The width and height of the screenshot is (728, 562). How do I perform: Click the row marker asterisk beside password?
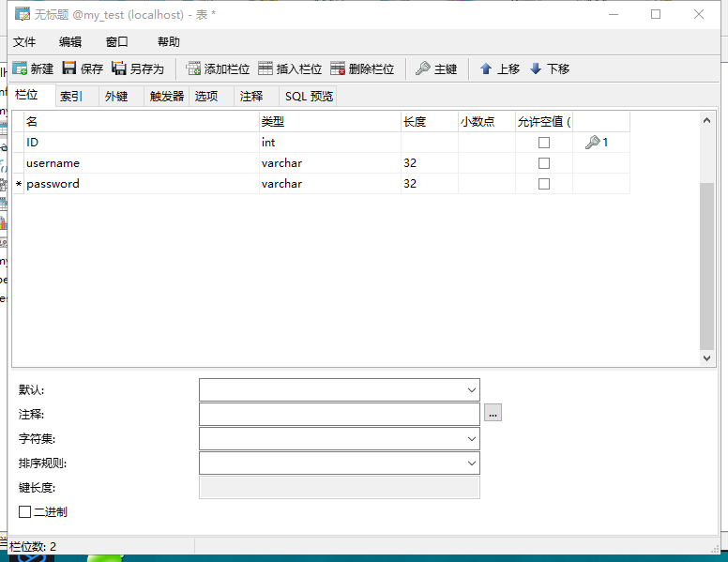coord(19,184)
